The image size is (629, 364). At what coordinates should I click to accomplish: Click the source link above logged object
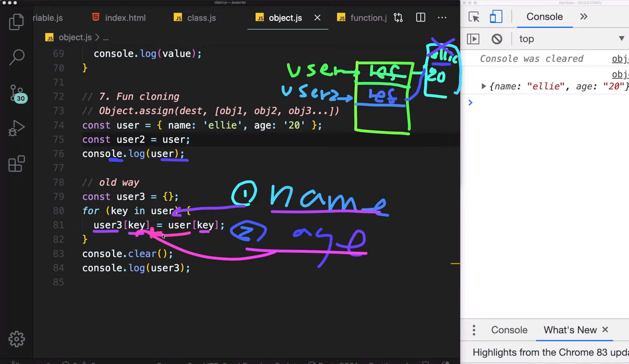coord(620,74)
